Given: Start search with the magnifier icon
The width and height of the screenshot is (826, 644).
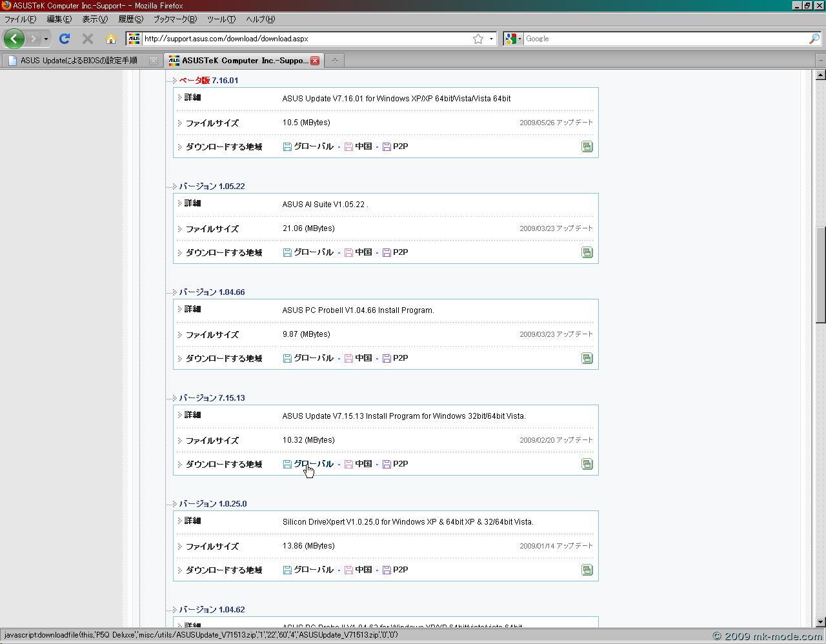Looking at the screenshot, I should pyautogui.click(x=814, y=39).
